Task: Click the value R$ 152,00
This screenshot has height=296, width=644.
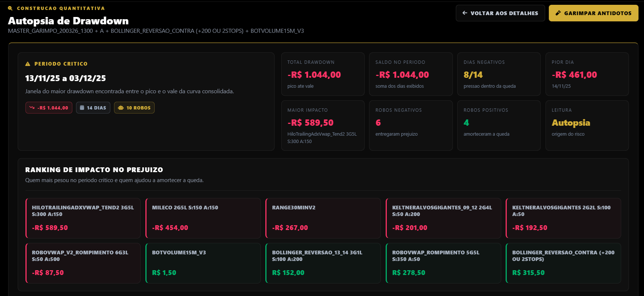Action: coord(288,273)
